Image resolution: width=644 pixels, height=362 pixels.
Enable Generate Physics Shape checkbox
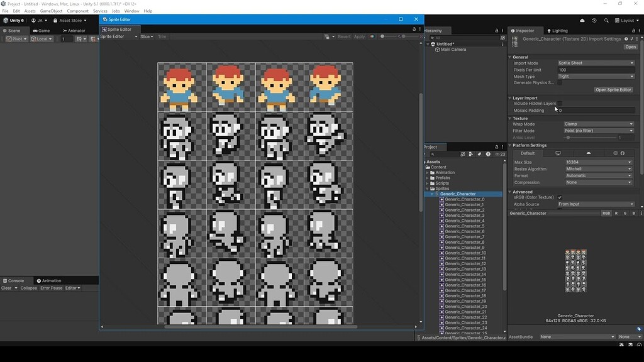560,83
